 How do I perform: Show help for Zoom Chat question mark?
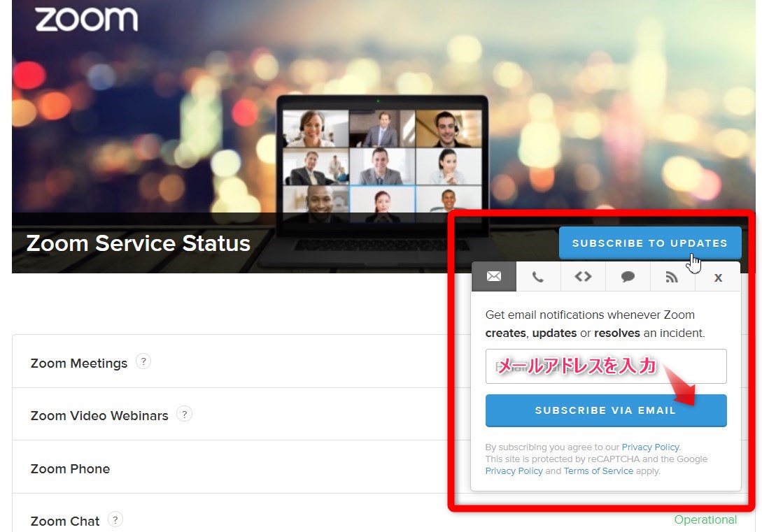115,520
